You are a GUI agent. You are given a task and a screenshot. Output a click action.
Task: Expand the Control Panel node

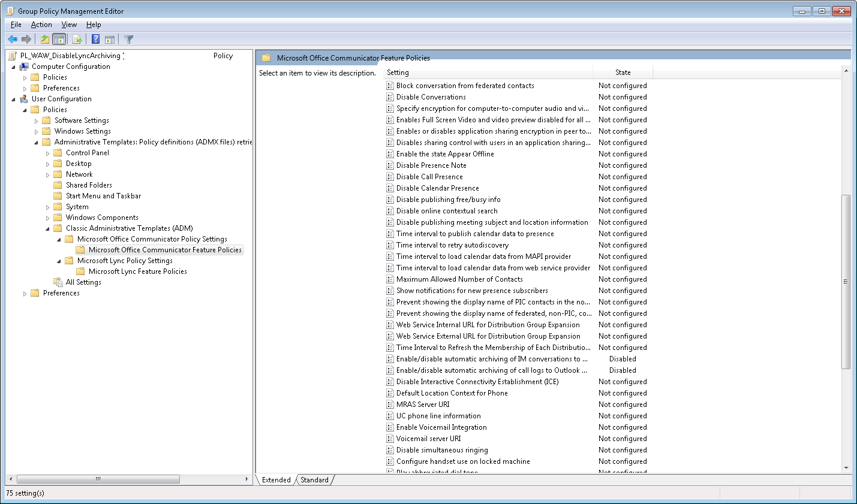click(47, 153)
